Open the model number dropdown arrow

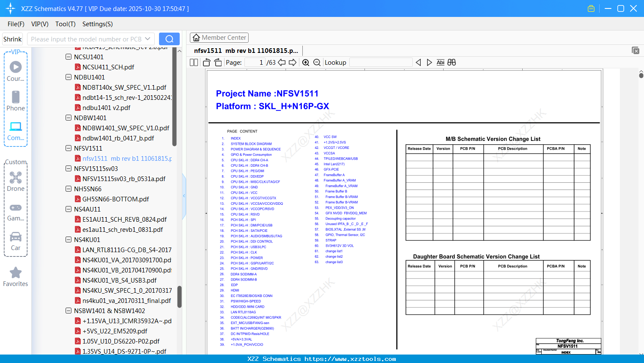(148, 39)
